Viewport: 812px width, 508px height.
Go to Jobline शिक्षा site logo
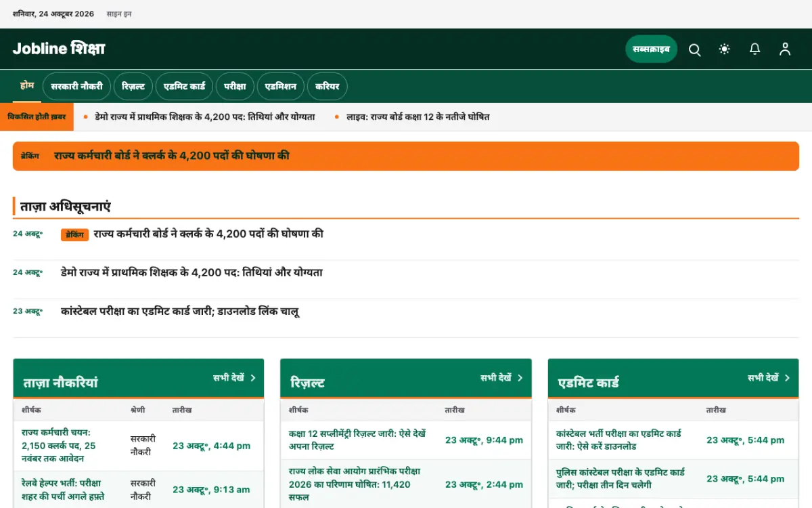59,49
